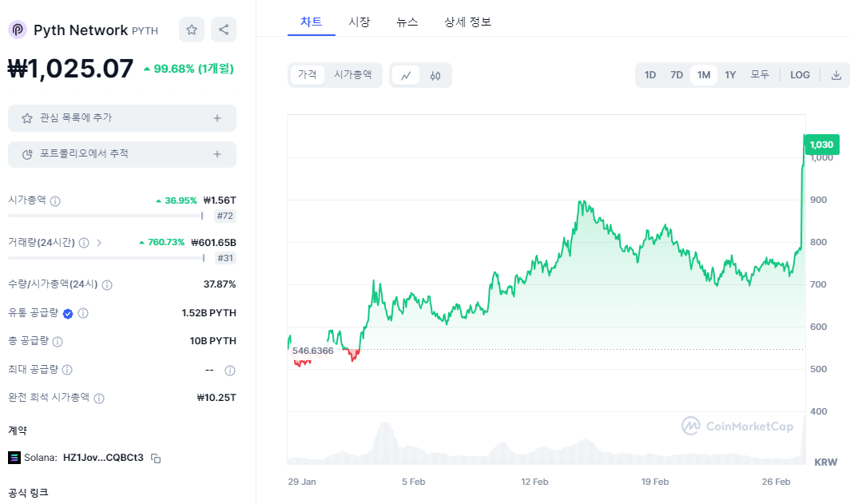850x504 pixels.
Task: Open the 차트 tab
Action: [312, 22]
